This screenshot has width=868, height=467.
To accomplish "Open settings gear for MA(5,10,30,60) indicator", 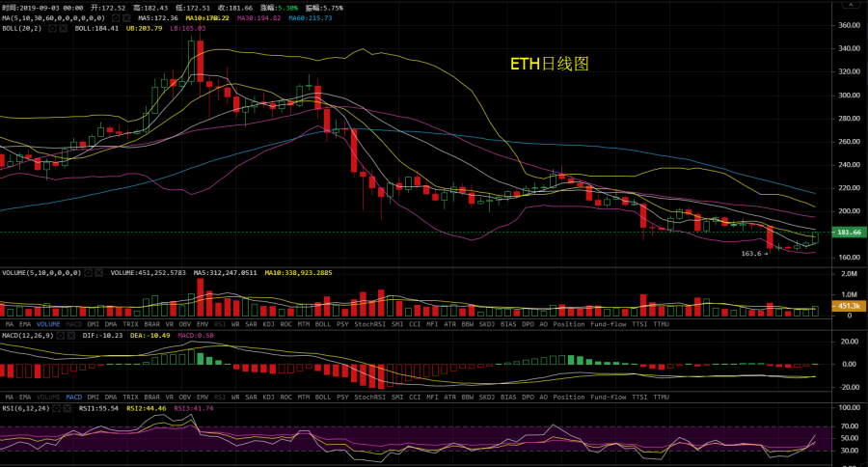I will tap(116, 18).
